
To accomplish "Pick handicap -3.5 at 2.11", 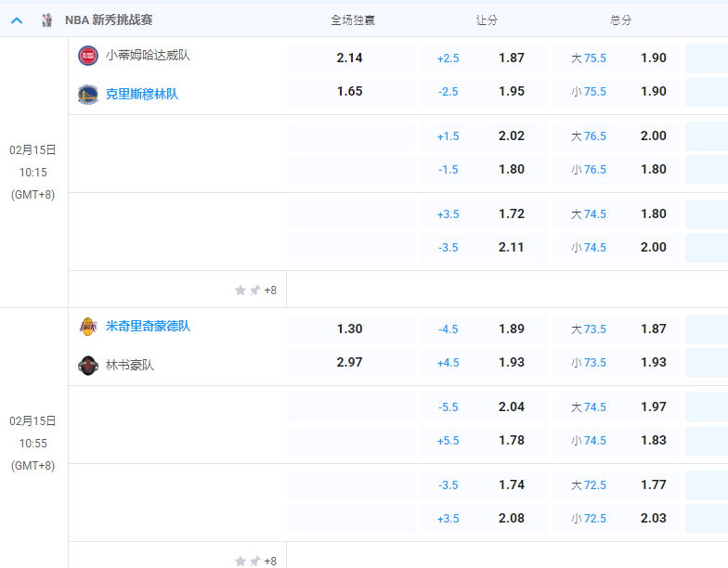I will point(485,247).
